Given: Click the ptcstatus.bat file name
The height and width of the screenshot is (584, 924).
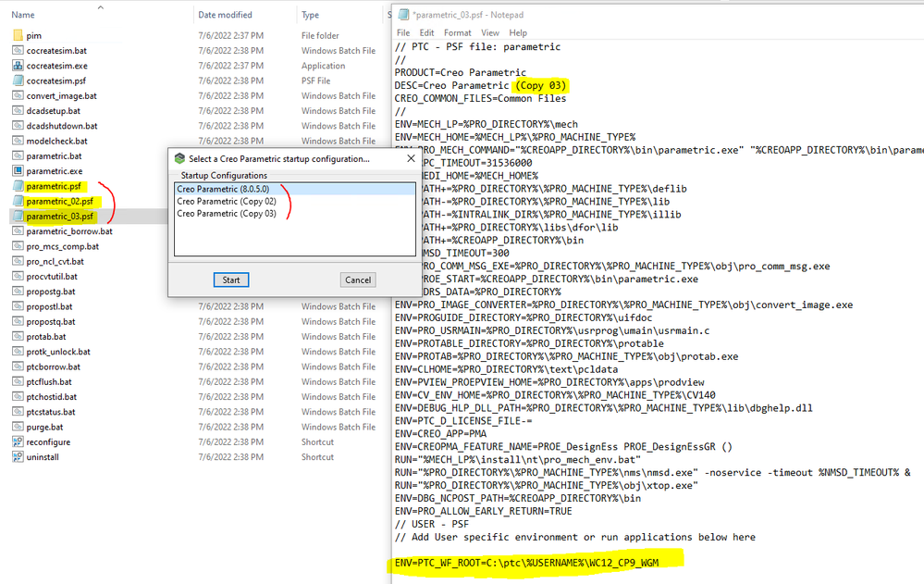Looking at the screenshot, I should tap(51, 412).
